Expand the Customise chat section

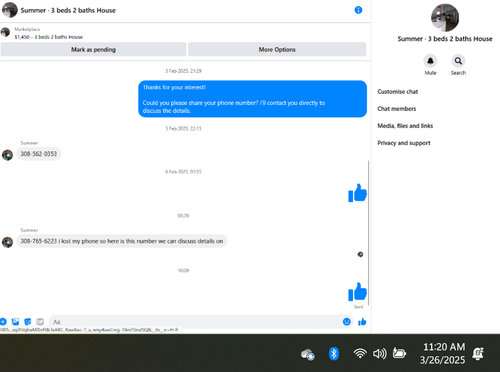pyautogui.click(x=398, y=92)
